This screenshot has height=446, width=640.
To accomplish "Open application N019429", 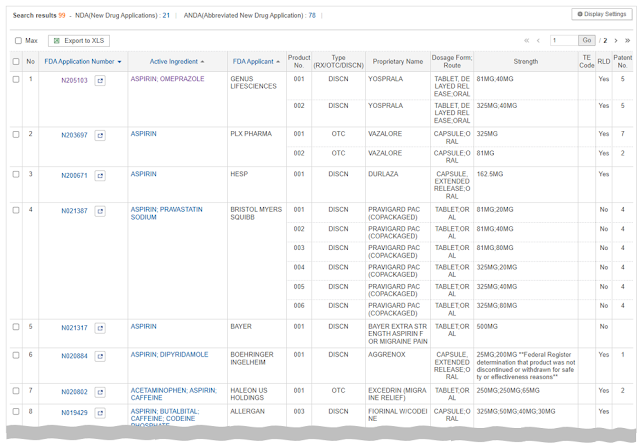I will 74,413.
